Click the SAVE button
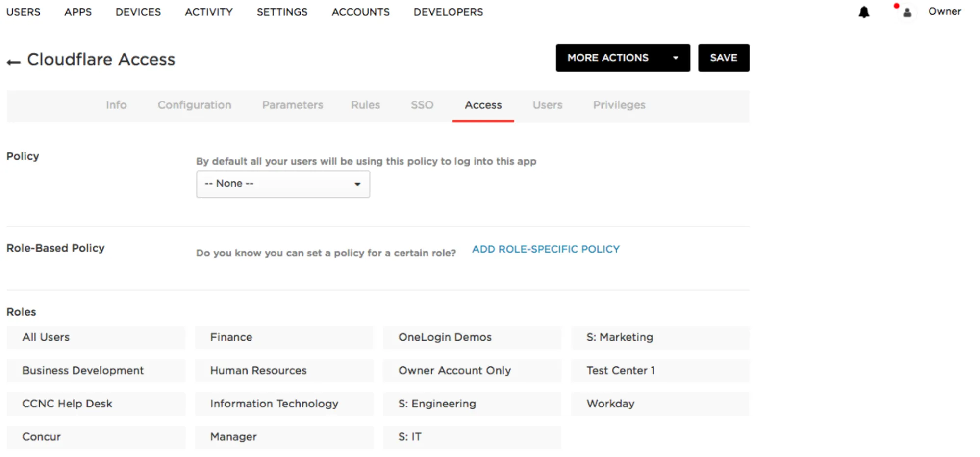The width and height of the screenshot is (980, 457). (x=723, y=57)
